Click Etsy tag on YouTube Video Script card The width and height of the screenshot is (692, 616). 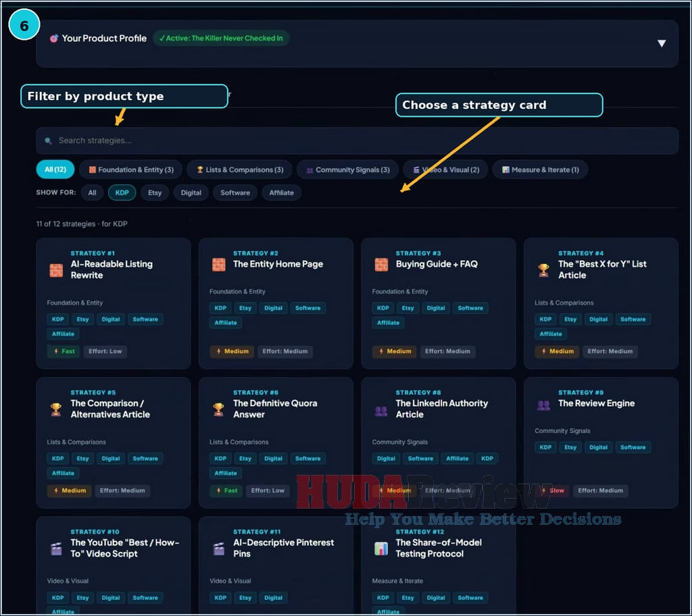(x=82, y=598)
